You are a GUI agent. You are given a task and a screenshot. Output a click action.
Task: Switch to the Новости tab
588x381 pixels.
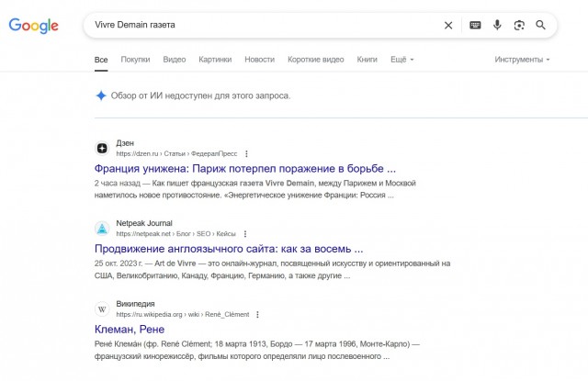(x=259, y=59)
